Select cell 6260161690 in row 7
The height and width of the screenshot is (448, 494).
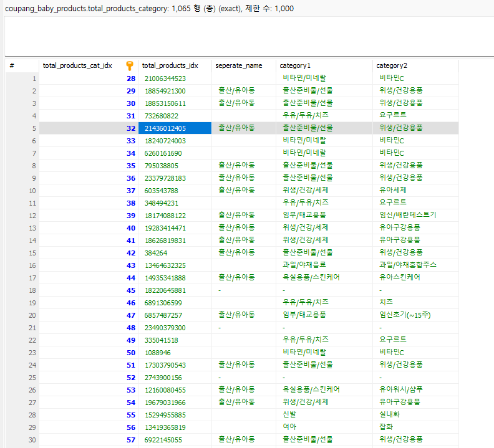pos(175,153)
